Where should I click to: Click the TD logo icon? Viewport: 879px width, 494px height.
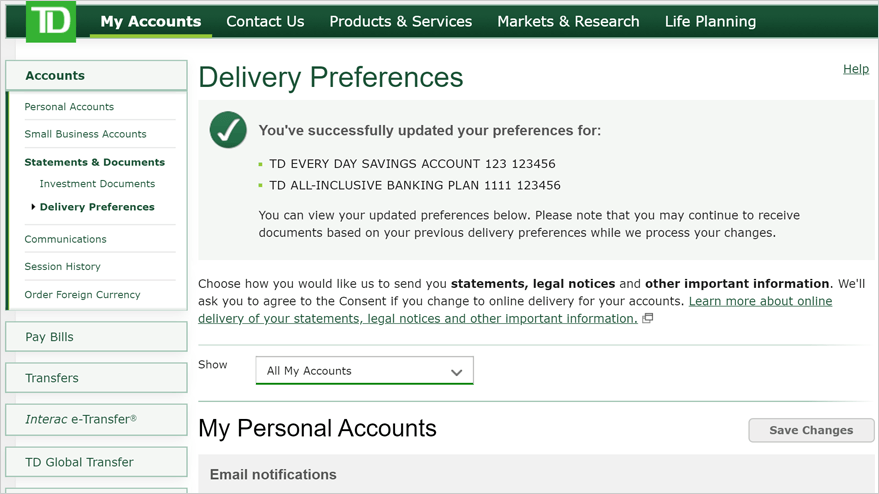pyautogui.click(x=51, y=21)
